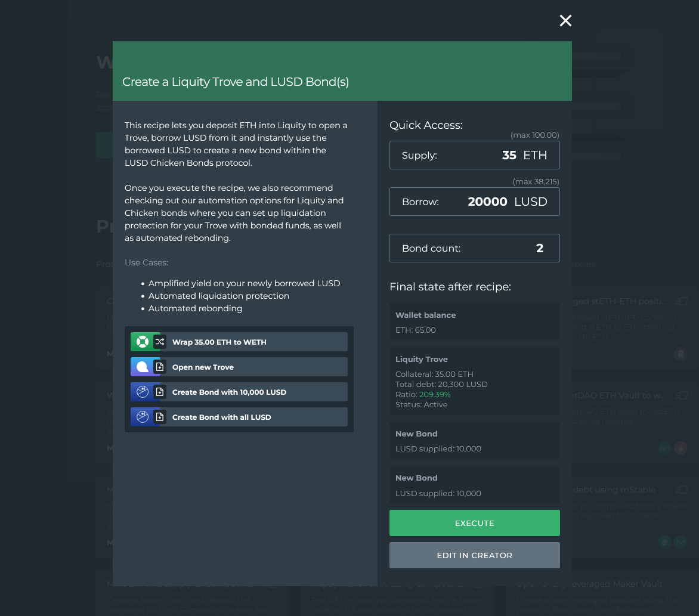Click the debt using mStable card title behind the dialog

tap(614, 490)
